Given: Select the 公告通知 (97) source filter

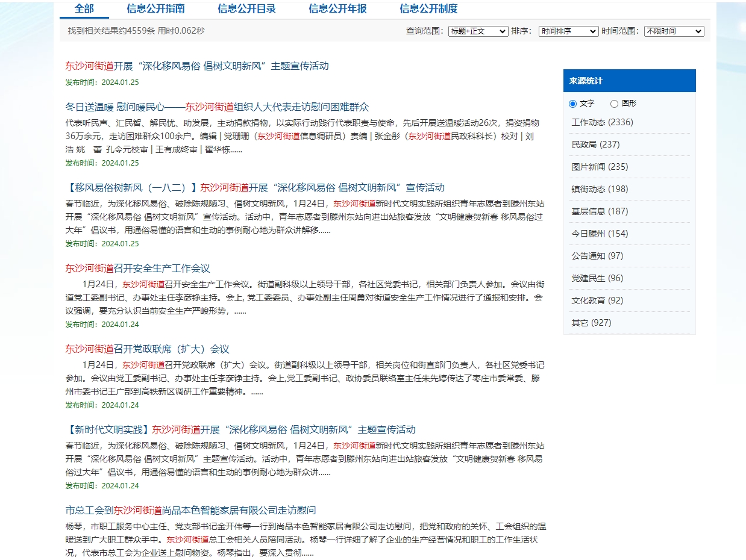Looking at the screenshot, I should (x=597, y=256).
